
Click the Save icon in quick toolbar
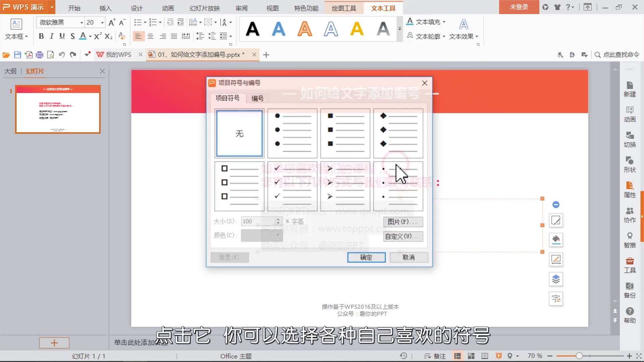tap(17, 55)
